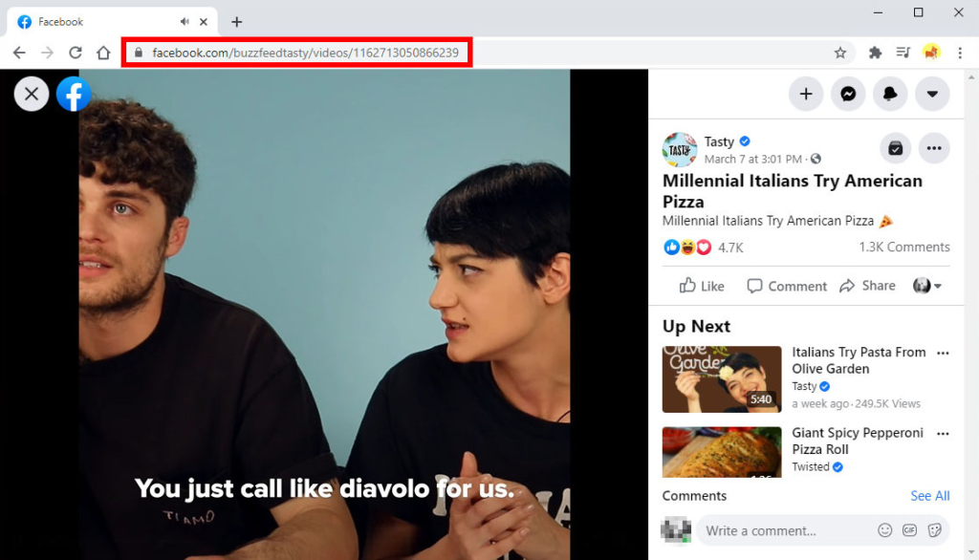The width and height of the screenshot is (979, 560).
Task: Add a sticker to your comment
Action: [x=934, y=529]
